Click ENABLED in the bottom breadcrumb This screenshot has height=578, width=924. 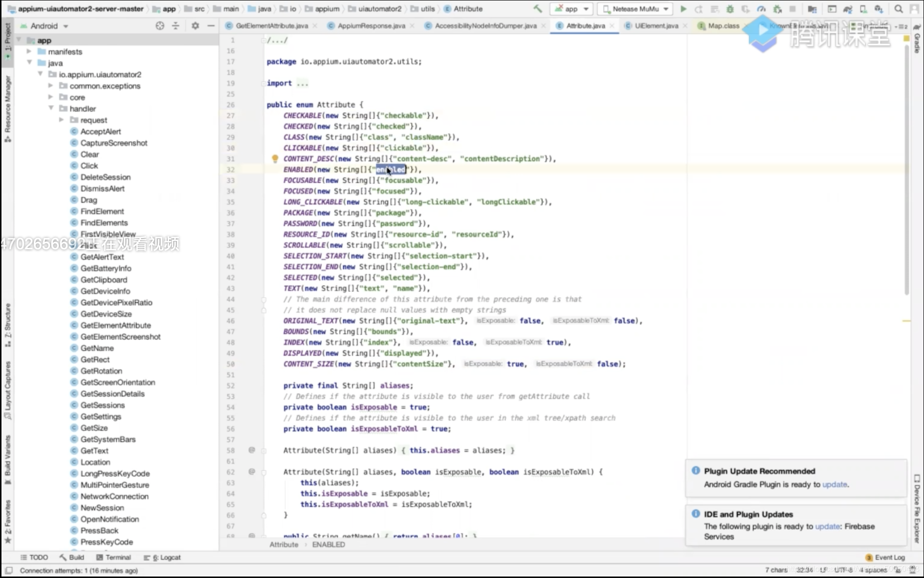pos(328,545)
